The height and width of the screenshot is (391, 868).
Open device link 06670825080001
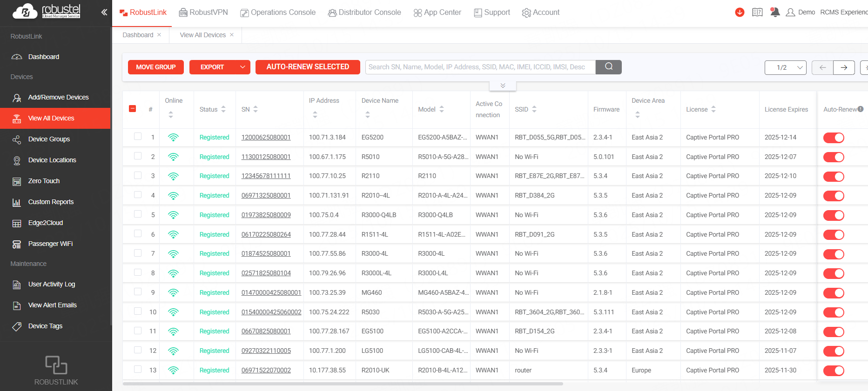(x=266, y=331)
